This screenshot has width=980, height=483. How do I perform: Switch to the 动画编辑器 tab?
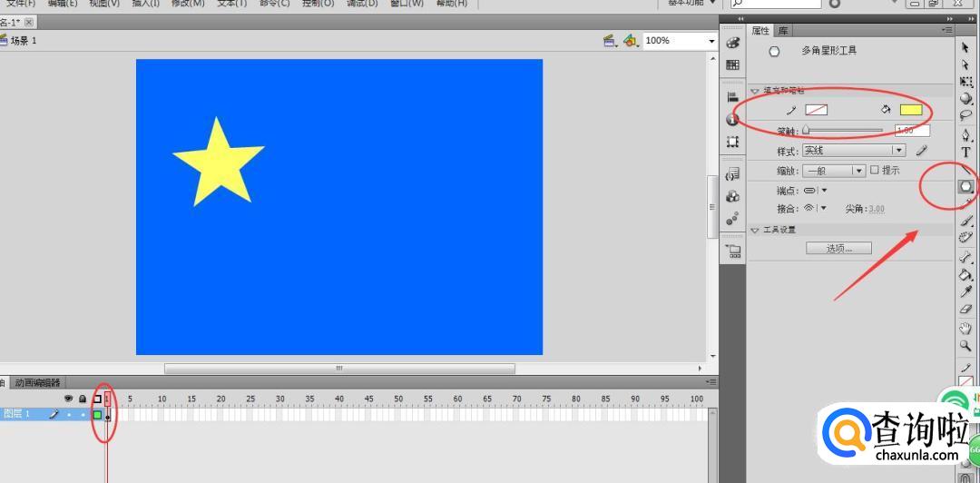click(x=39, y=382)
